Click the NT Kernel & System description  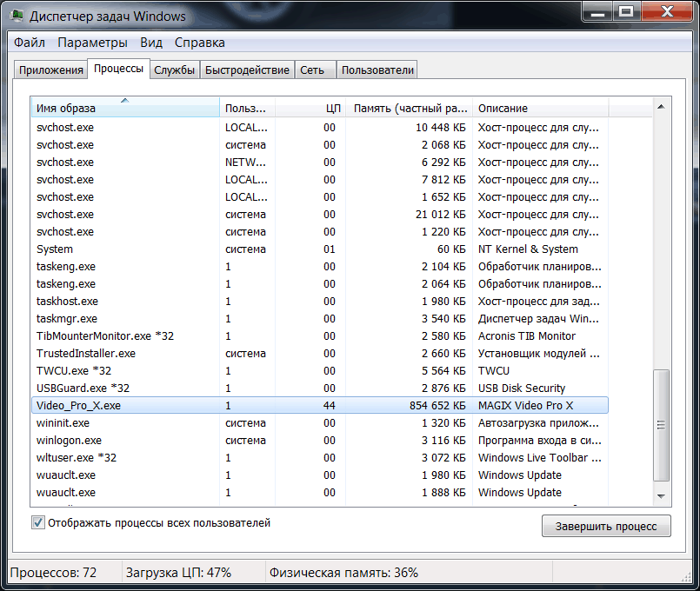528,249
